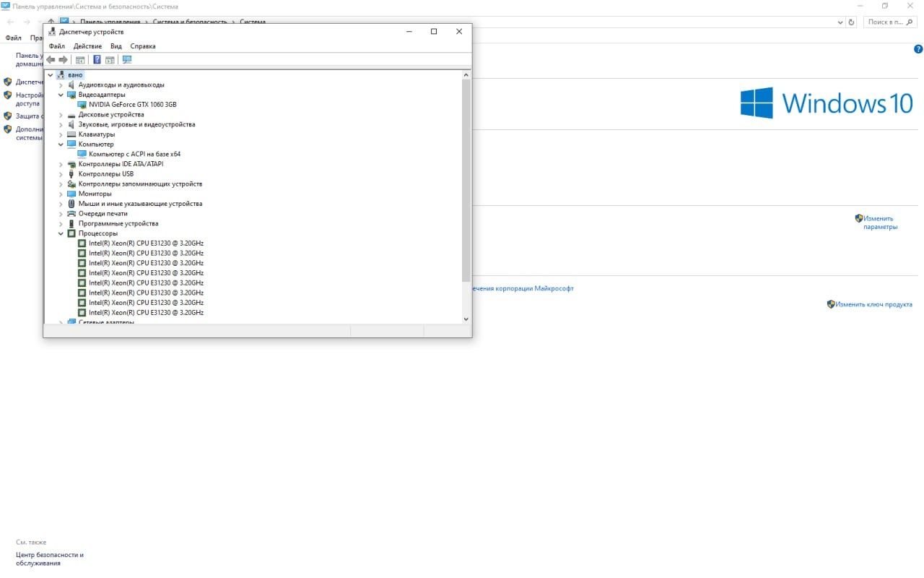Click the drive icon for Дисковые устройства
924x578 pixels.
pyautogui.click(x=71, y=115)
